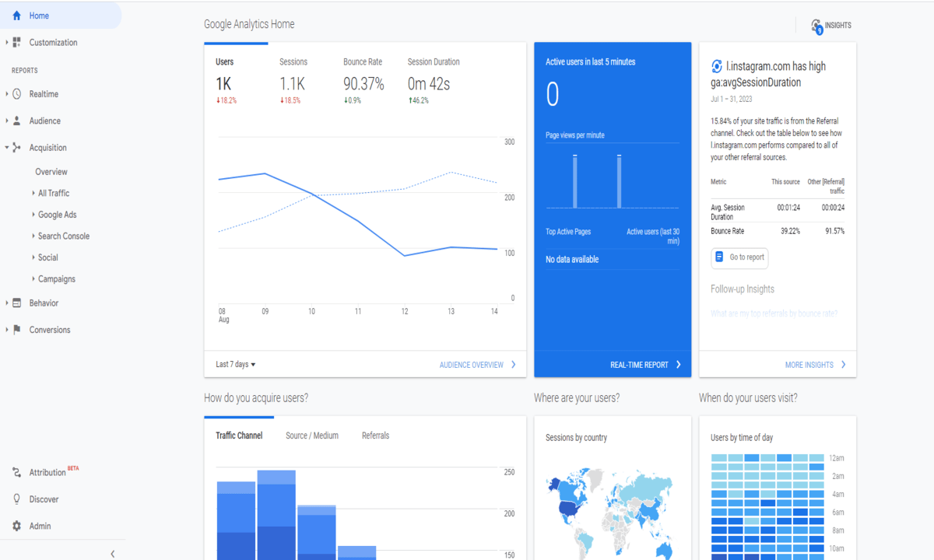Click the Acquisition branching icon
Image resolution: width=934 pixels, height=560 pixels.
[17, 148]
